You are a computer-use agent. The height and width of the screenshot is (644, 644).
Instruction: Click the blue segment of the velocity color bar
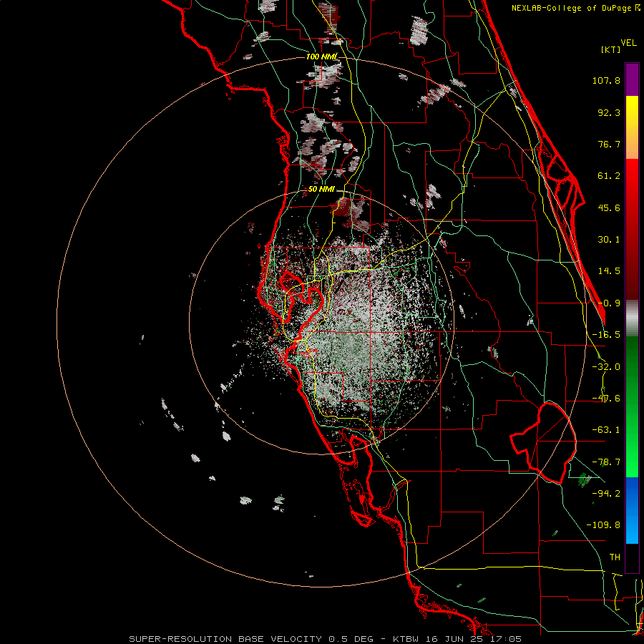[x=632, y=510]
